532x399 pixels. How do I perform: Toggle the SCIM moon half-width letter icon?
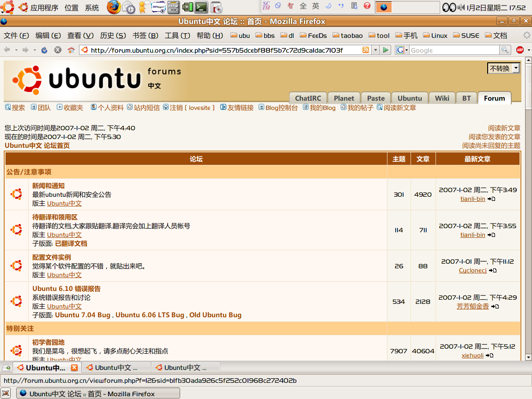click(328, 6)
